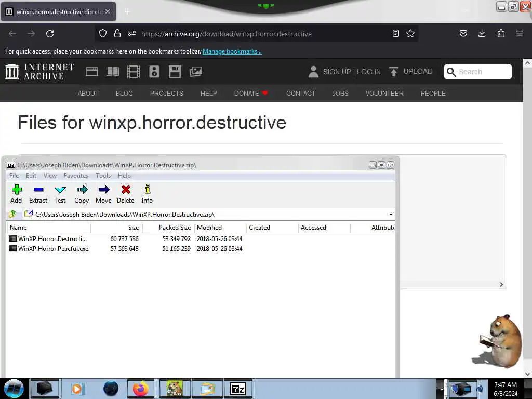The width and height of the screenshot is (532, 399).
Task: Click the Firefox back arrow
Action: pos(12,34)
